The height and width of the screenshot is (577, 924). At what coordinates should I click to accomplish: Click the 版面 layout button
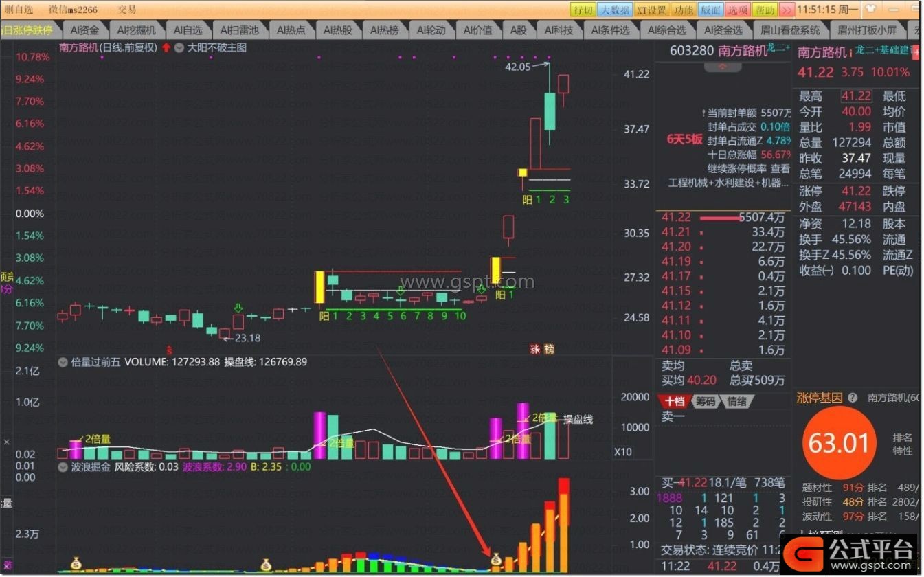pyautogui.click(x=710, y=10)
